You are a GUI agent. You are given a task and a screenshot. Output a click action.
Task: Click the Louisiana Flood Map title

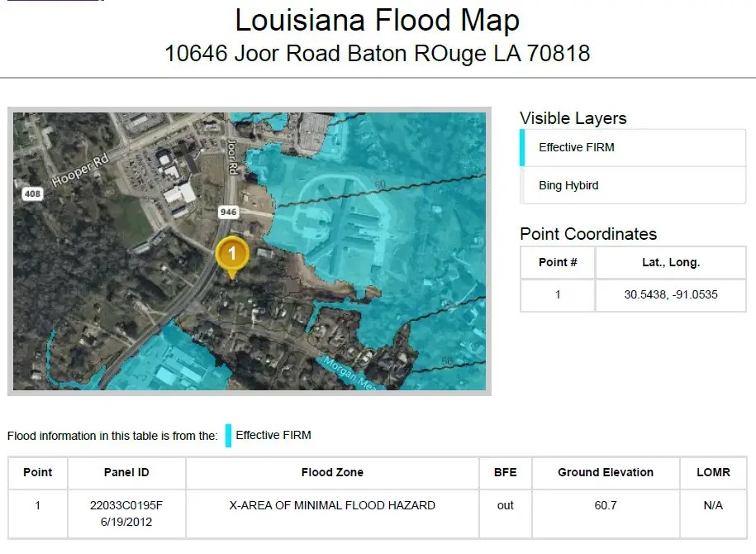tap(377, 21)
